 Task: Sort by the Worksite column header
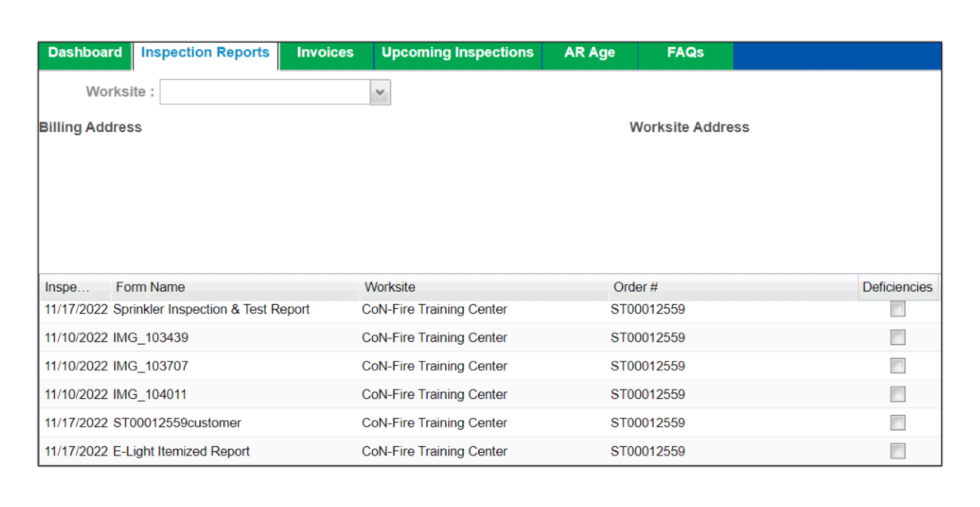coord(390,287)
